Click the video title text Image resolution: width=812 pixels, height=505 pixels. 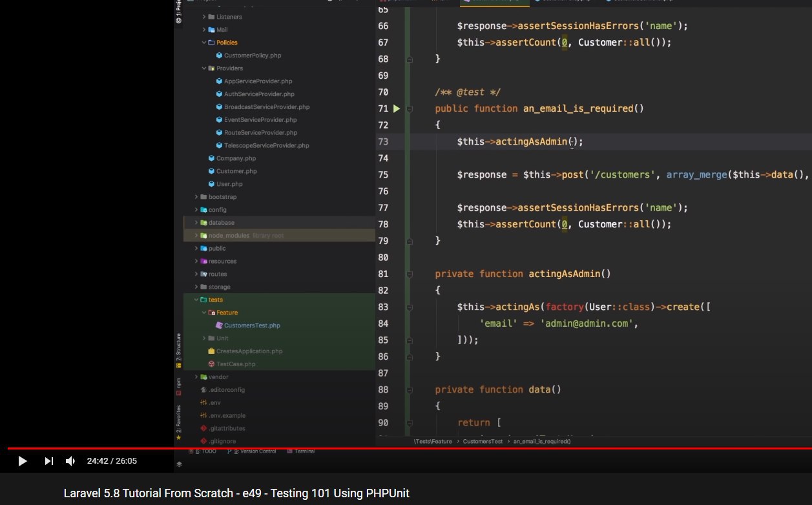point(236,493)
